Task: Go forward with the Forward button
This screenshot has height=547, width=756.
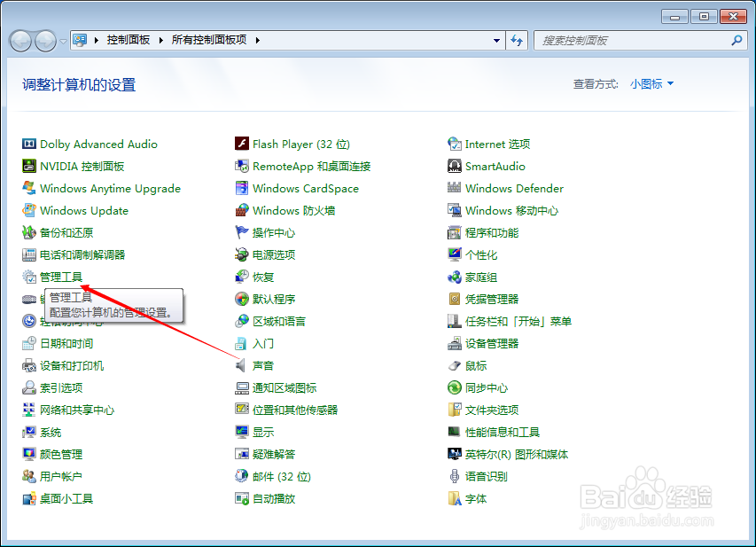Action: 46,41
